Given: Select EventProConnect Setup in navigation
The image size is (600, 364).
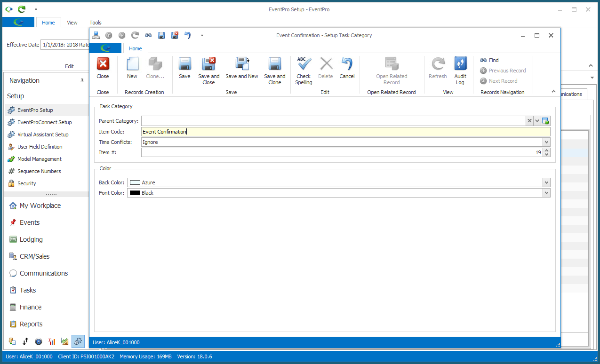Looking at the screenshot, I should [47, 122].
